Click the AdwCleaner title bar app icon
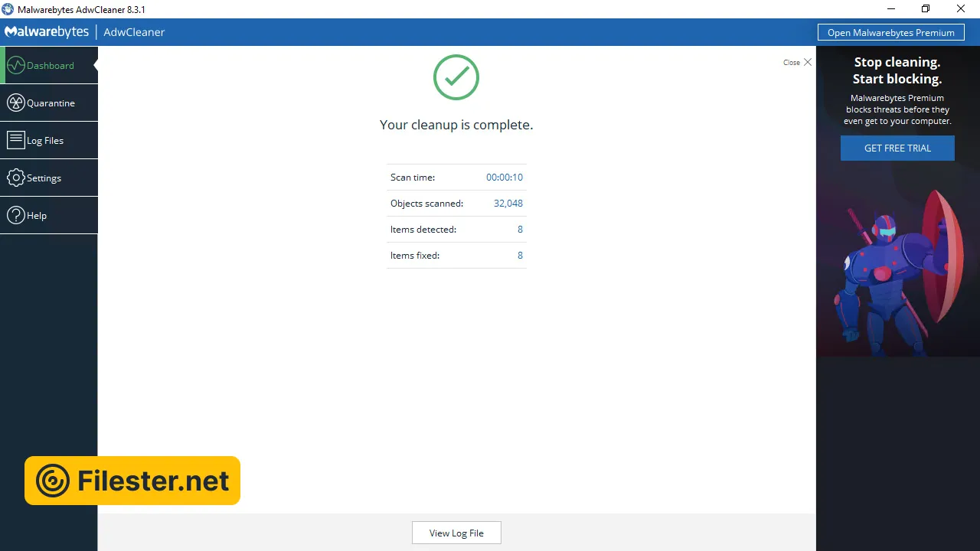Screen dimensions: 980x551 click(x=8, y=9)
